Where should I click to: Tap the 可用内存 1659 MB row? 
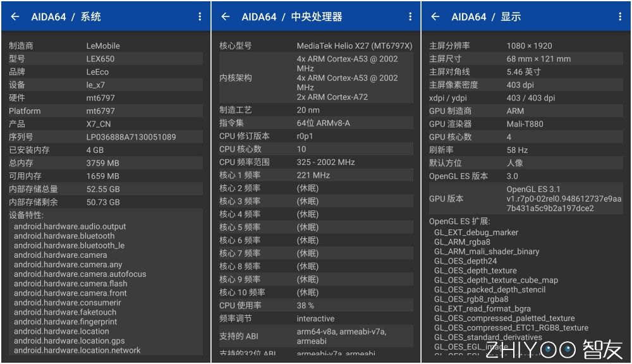click(x=106, y=176)
